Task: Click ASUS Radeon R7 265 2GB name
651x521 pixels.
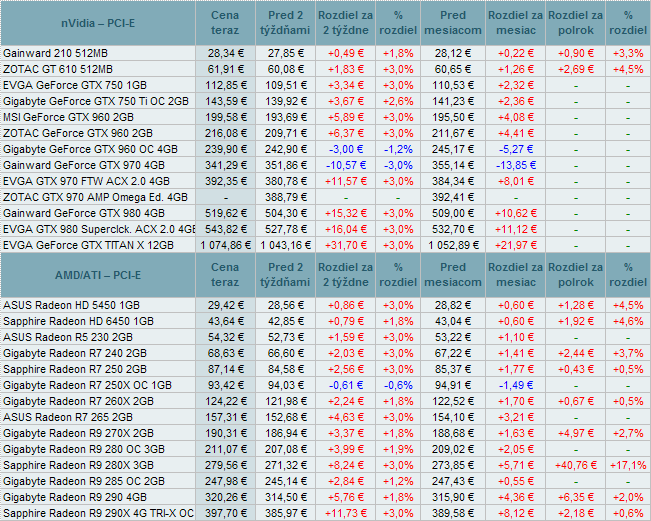Action: pos(68,417)
